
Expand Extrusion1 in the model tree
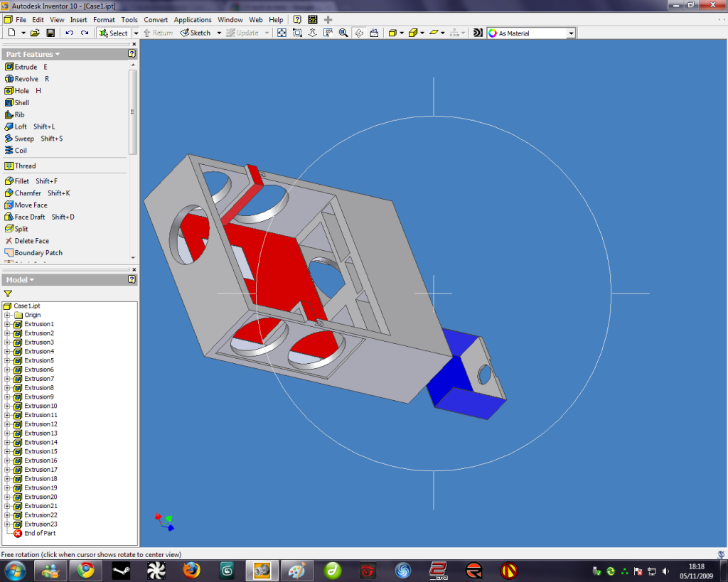tap(7, 324)
